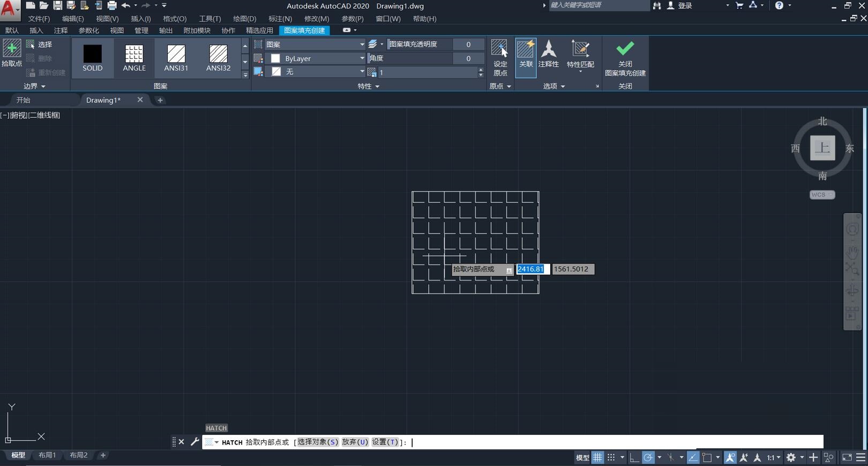Expand the 原点 panel
The width and height of the screenshot is (868, 466).
click(500, 86)
